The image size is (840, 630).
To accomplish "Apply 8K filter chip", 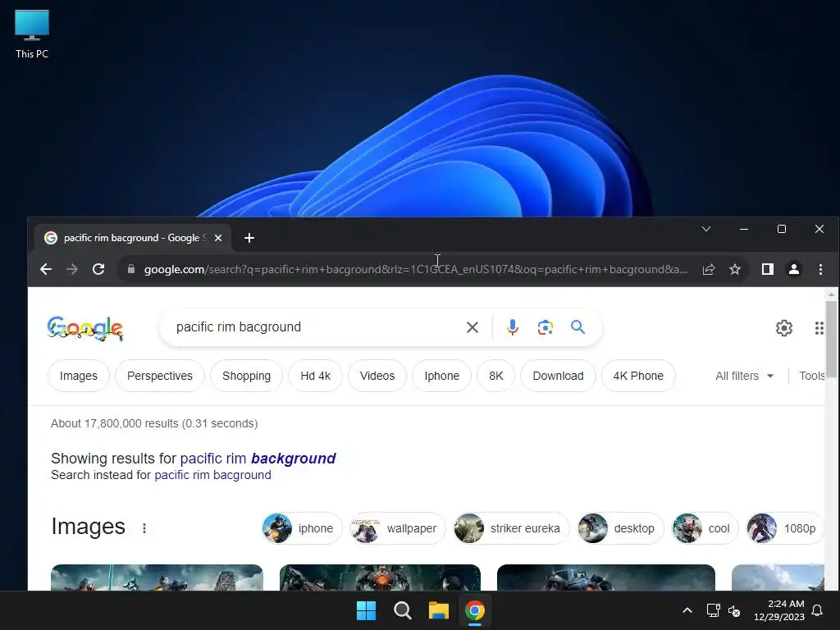I will coord(496,376).
